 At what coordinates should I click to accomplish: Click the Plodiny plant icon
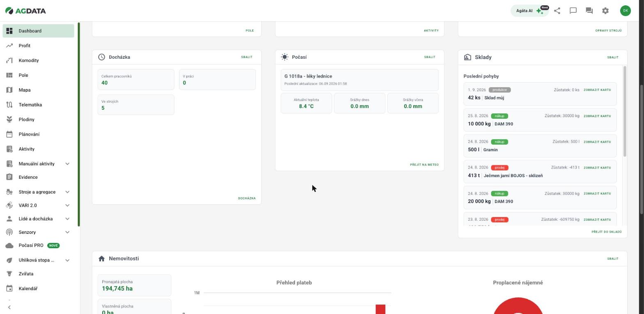point(9,120)
